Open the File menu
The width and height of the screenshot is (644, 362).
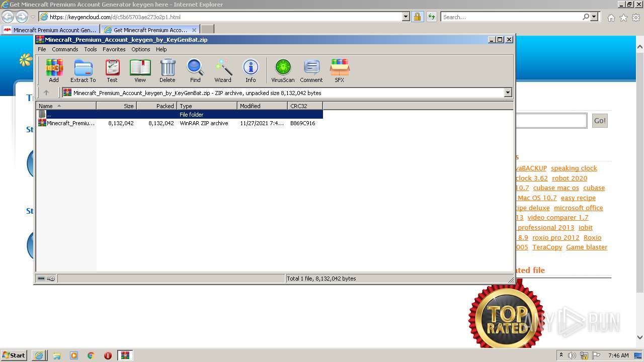(x=42, y=49)
